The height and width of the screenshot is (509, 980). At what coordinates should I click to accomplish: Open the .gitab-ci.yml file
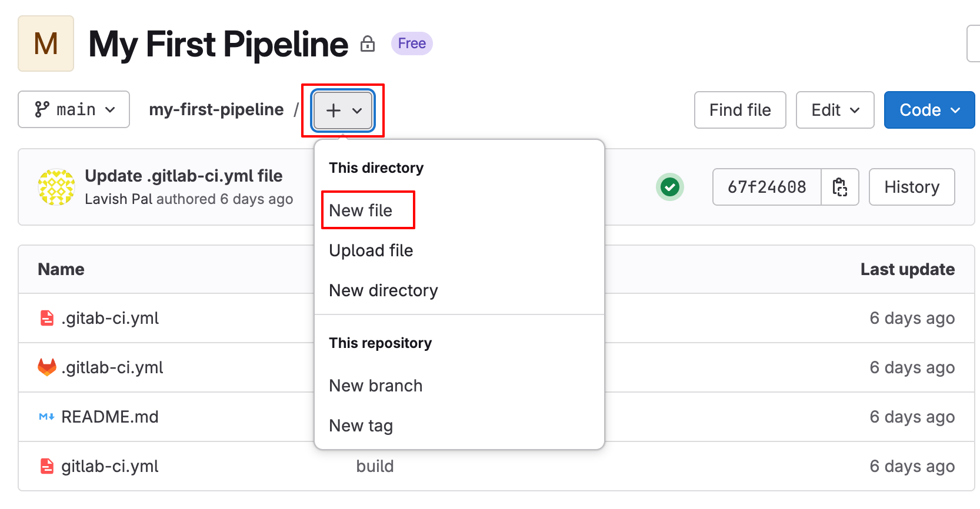pos(110,318)
